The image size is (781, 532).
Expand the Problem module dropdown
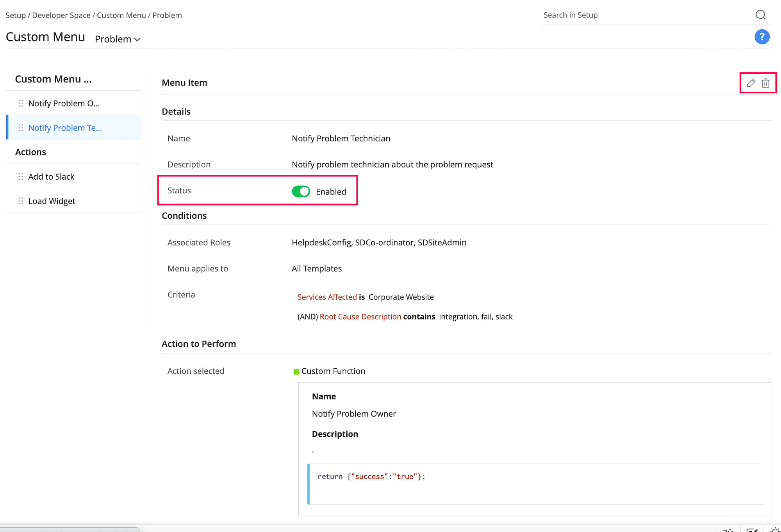coord(118,39)
